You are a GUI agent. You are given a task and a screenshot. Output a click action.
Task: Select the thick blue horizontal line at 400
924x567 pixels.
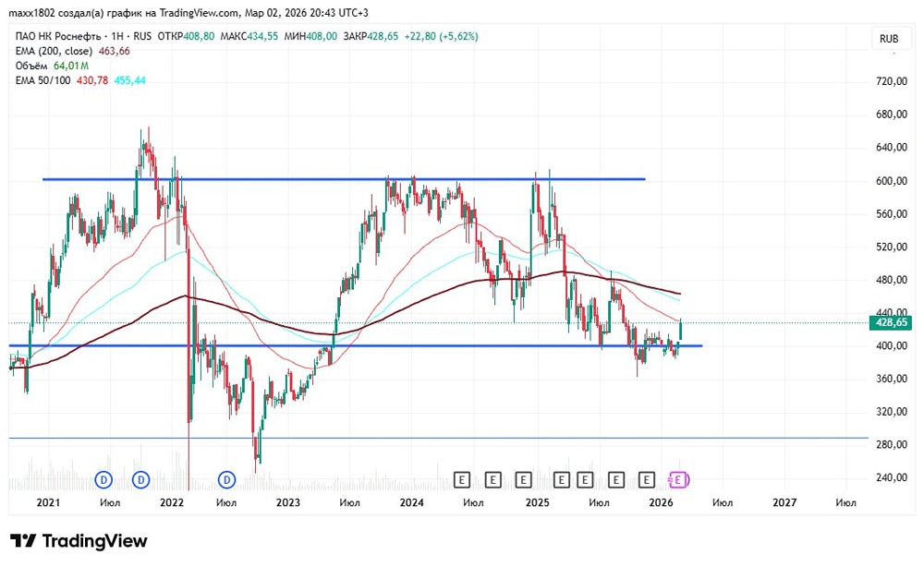coord(356,345)
